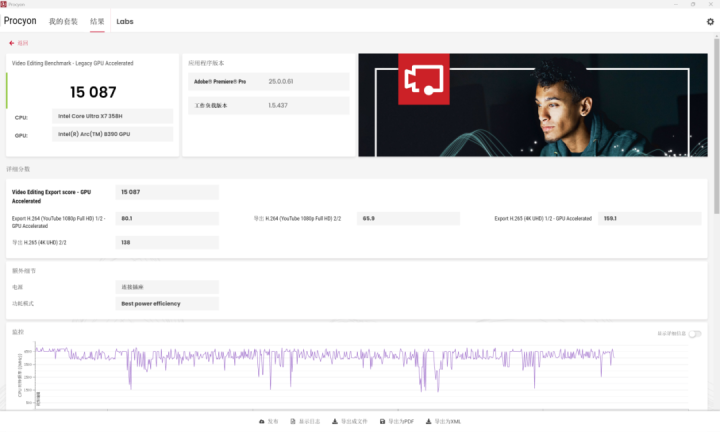Click the 返回 back link
720x432 pixels.
click(x=23, y=43)
